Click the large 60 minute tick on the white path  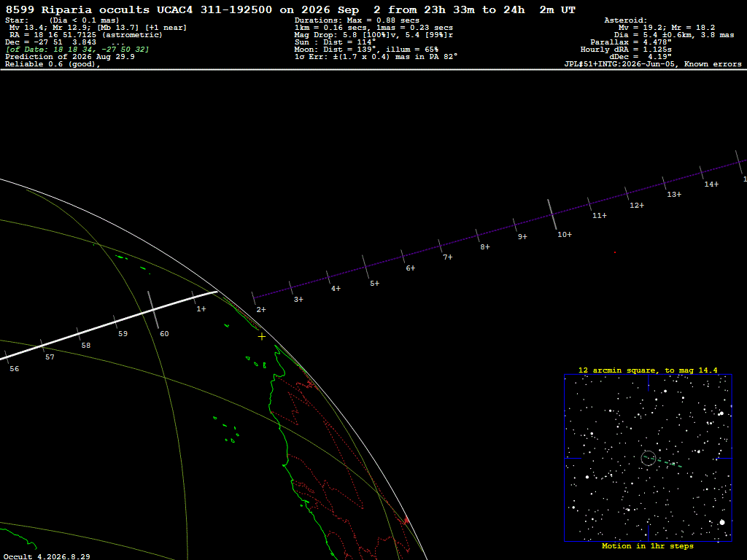153,310
